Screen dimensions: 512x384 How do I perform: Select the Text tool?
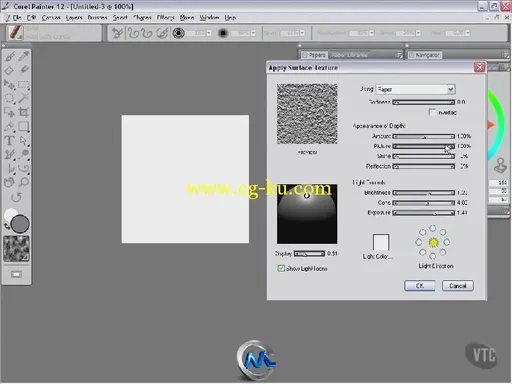tap(10, 141)
